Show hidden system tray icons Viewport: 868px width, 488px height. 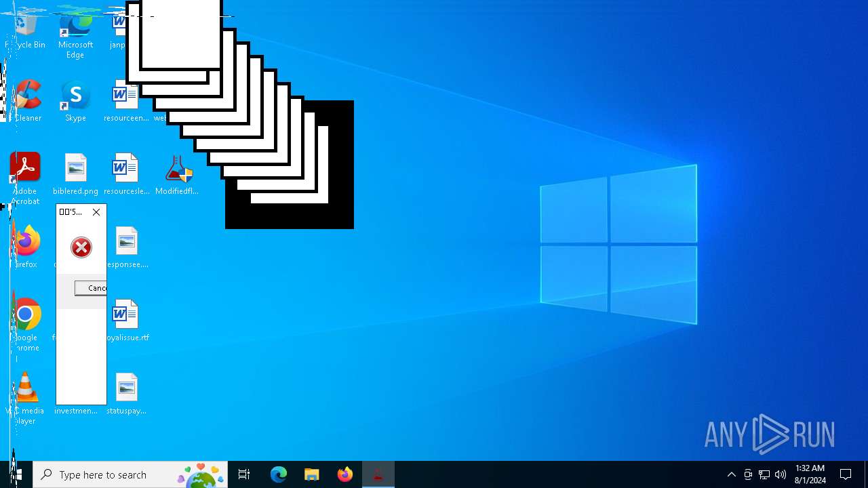731,474
